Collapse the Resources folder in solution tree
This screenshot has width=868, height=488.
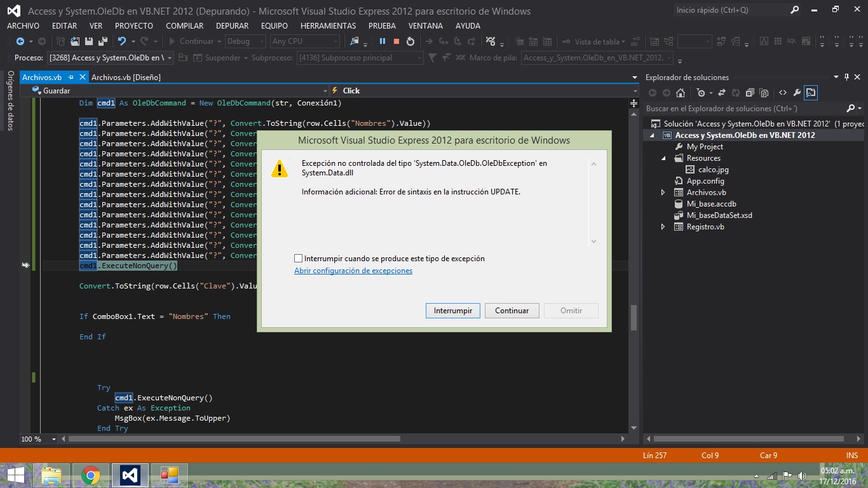click(663, 158)
